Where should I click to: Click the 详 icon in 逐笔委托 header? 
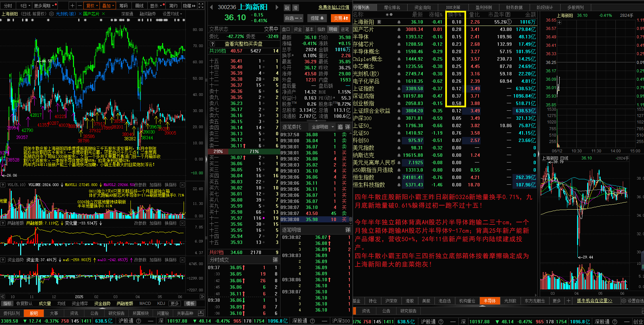point(347,127)
